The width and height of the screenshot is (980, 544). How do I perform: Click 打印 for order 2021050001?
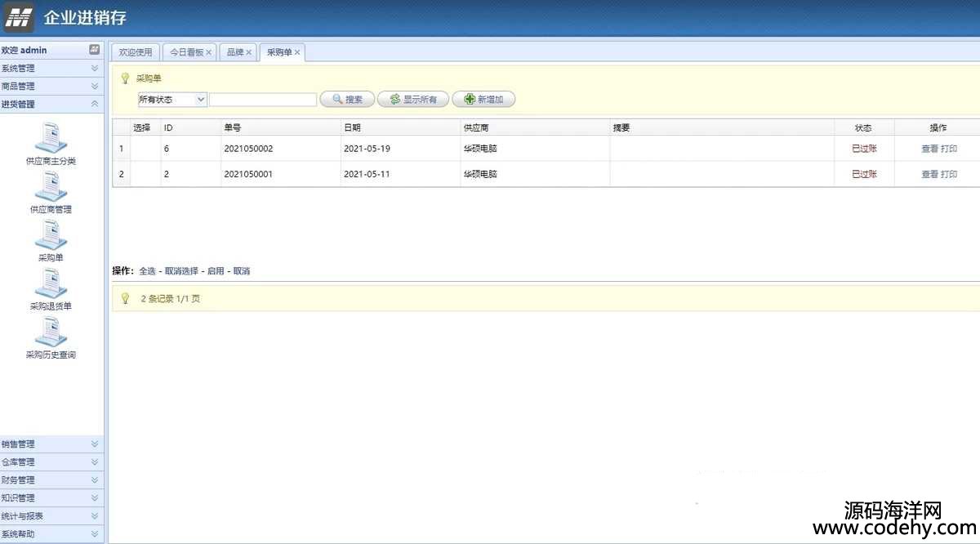coord(949,174)
